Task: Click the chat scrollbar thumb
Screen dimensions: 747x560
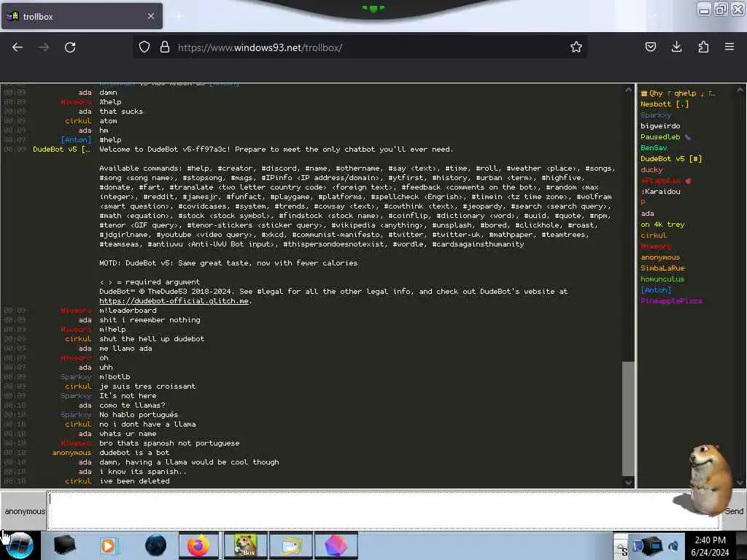Action: pyautogui.click(x=628, y=419)
